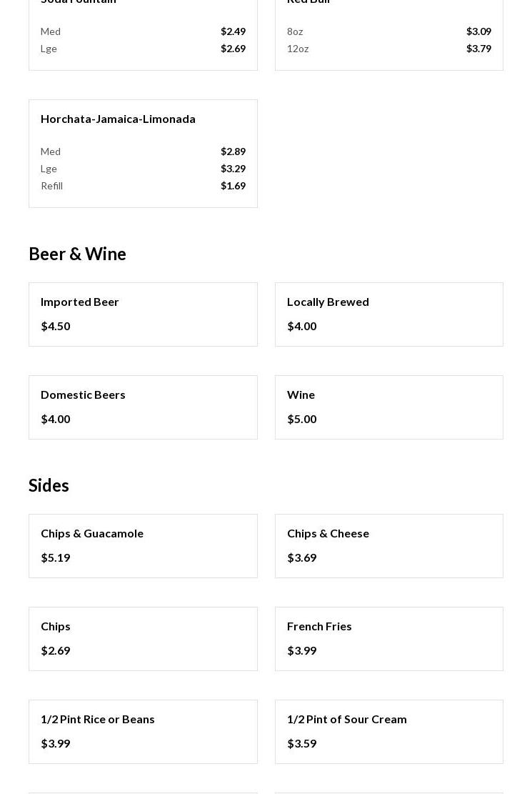Choose the Med Horchata size at $2.89

(x=143, y=152)
